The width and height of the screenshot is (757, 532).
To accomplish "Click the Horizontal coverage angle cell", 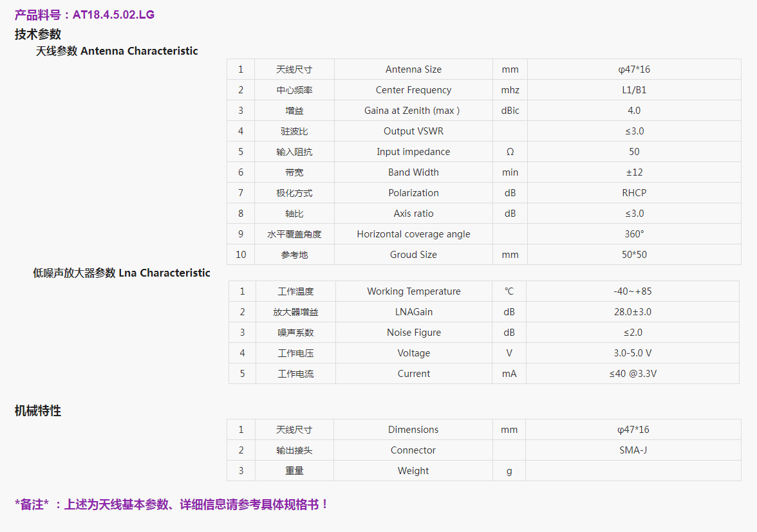I will coord(413,234).
